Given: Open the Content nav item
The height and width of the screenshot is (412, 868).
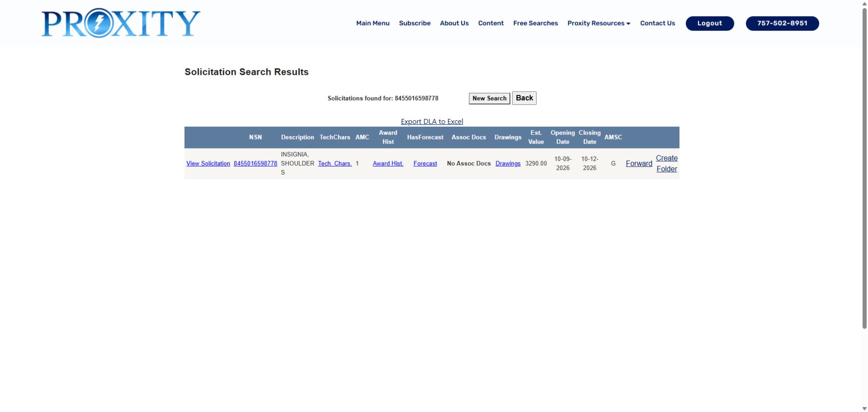Looking at the screenshot, I should [491, 23].
